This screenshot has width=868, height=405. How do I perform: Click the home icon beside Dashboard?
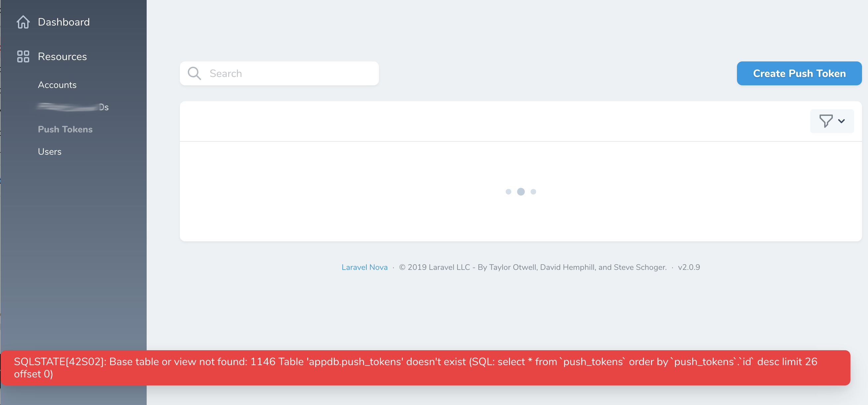tap(23, 22)
